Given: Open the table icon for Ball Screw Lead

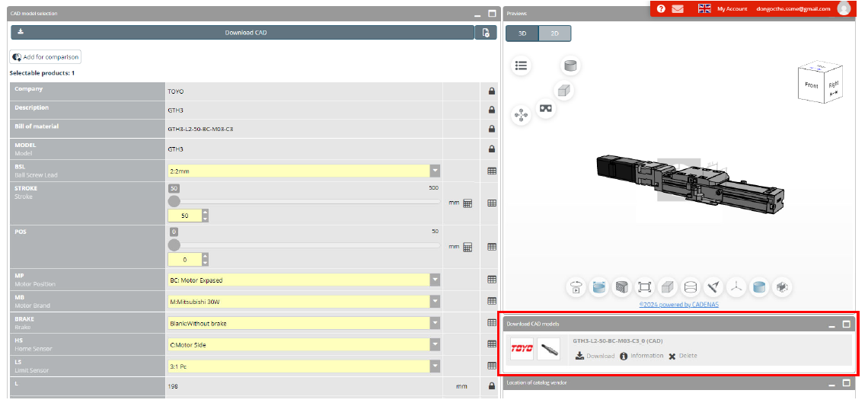Looking at the screenshot, I should tap(492, 171).
